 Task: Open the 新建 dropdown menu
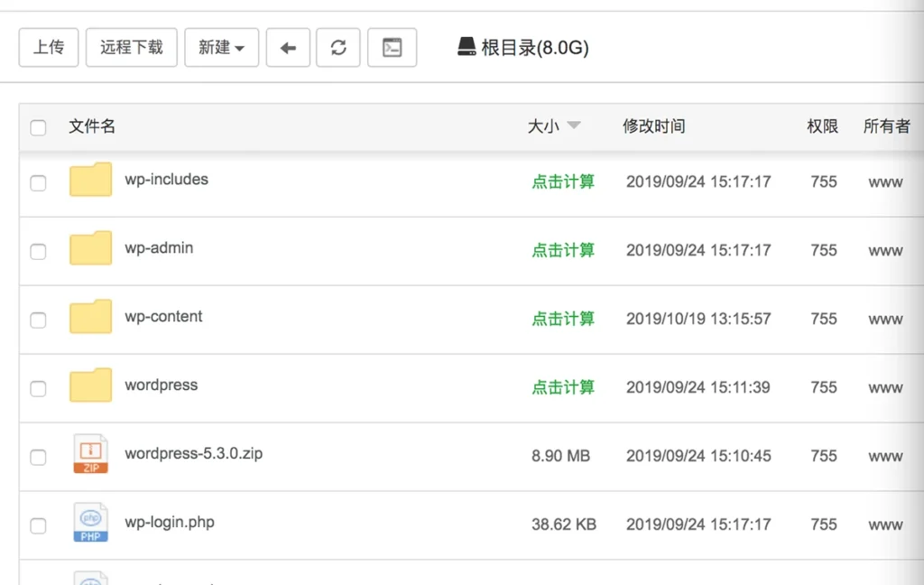click(x=222, y=48)
